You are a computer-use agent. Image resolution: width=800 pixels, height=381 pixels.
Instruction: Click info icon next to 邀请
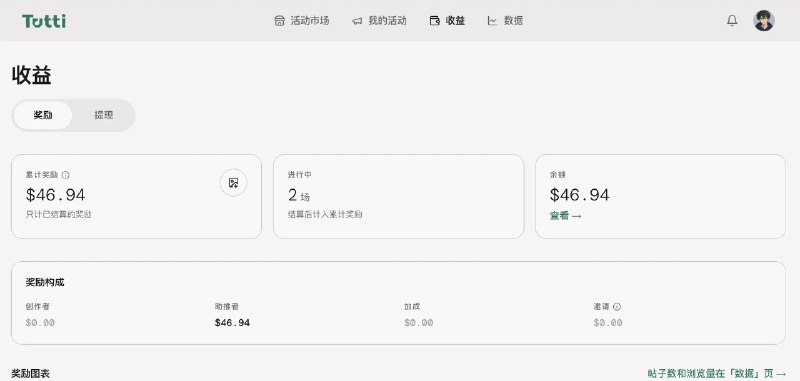click(617, 307)
